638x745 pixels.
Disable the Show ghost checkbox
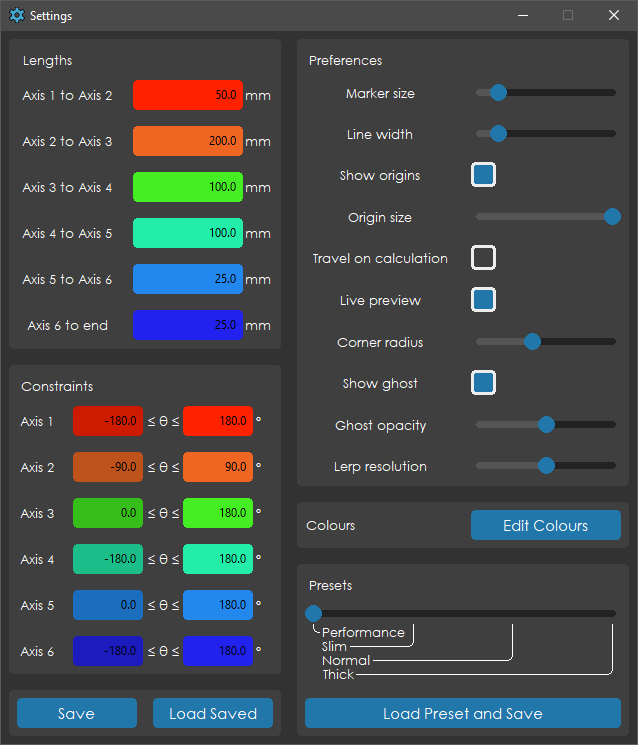[484, 383]
